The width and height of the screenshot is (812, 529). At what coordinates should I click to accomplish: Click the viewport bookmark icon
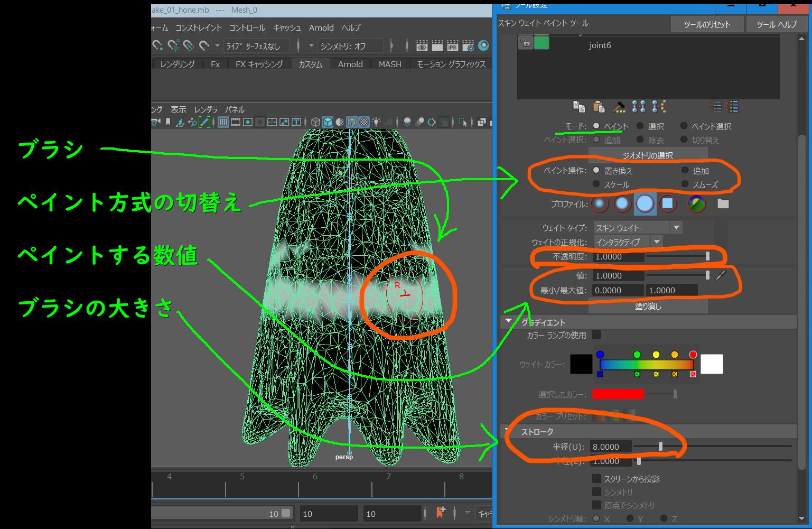coord(168,122)
